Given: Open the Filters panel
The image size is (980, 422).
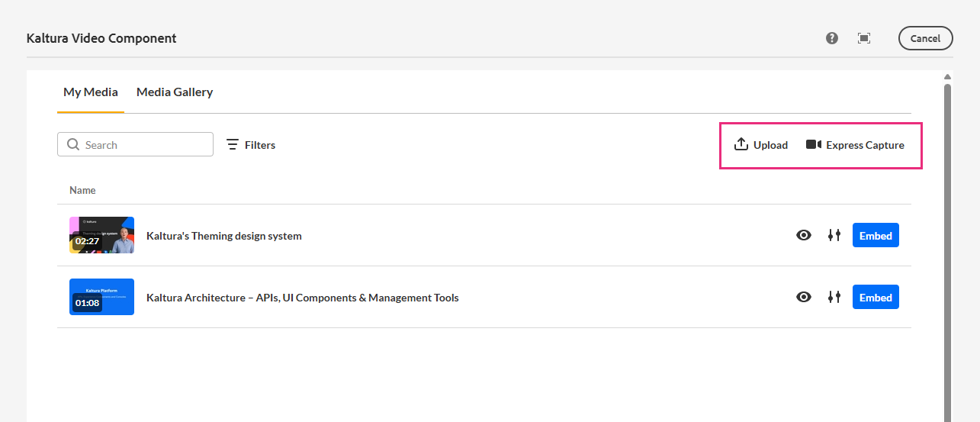Looking at the screenshot, I should click(x=251, y=144).
